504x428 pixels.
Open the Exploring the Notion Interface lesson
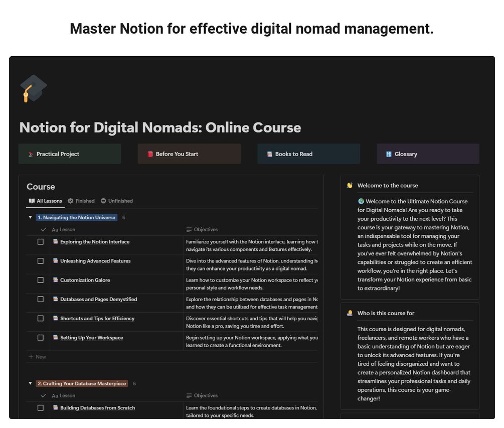[x=95, y=242]
